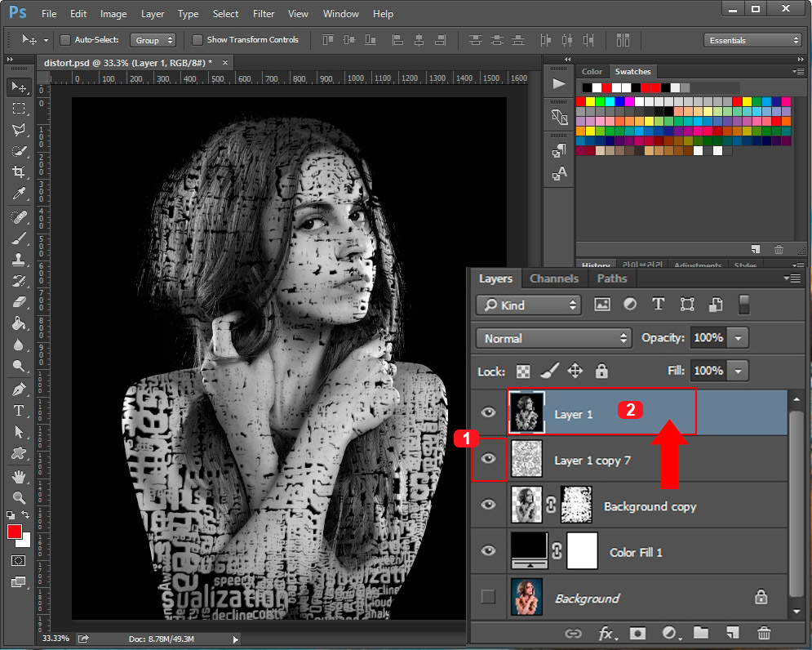Image resolution: width=812 pixels, height=650 pixels.
Task: Create new fill or adjustment layer
Action: coord(671,633)
